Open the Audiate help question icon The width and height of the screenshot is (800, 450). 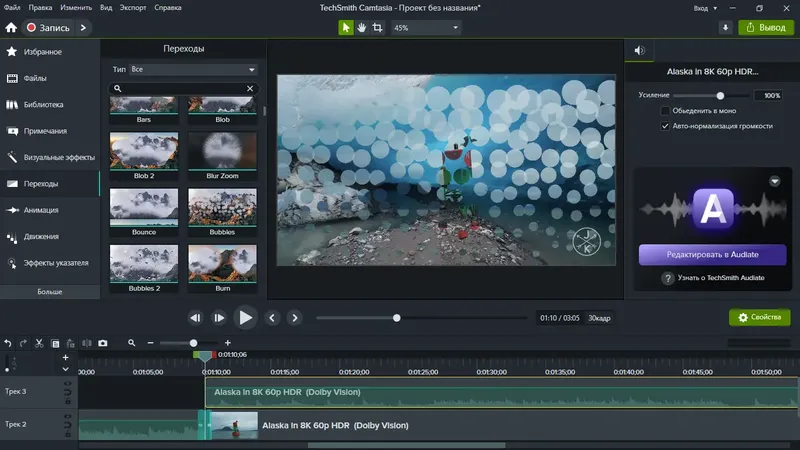pyautogui.click(x=667, y=278)
